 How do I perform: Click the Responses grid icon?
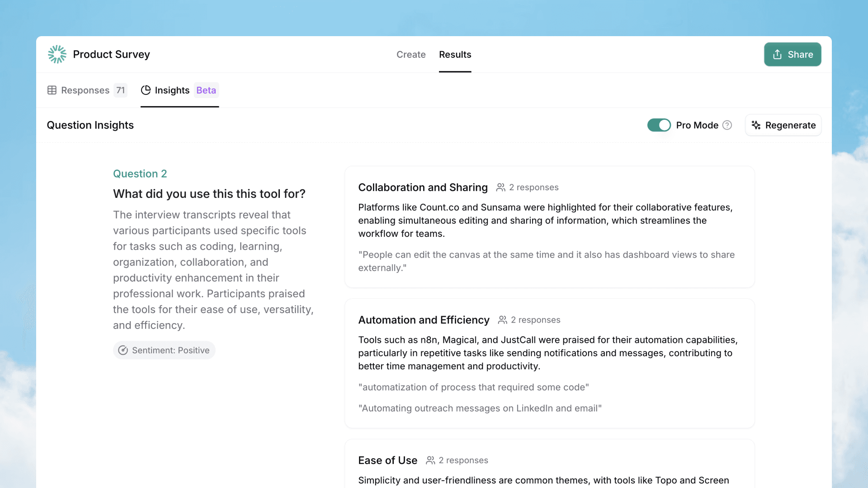pyautogui.click(x=52, y=90)
